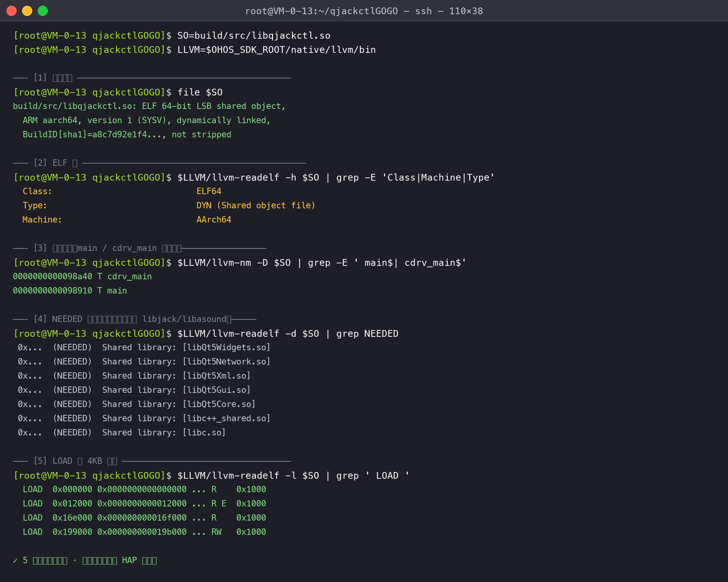Screen dimensions: 728x582
Task: Click 'LLVM=$OHOS_SDK_ROOT/native/llvm/bin' command
Action: 276,50
